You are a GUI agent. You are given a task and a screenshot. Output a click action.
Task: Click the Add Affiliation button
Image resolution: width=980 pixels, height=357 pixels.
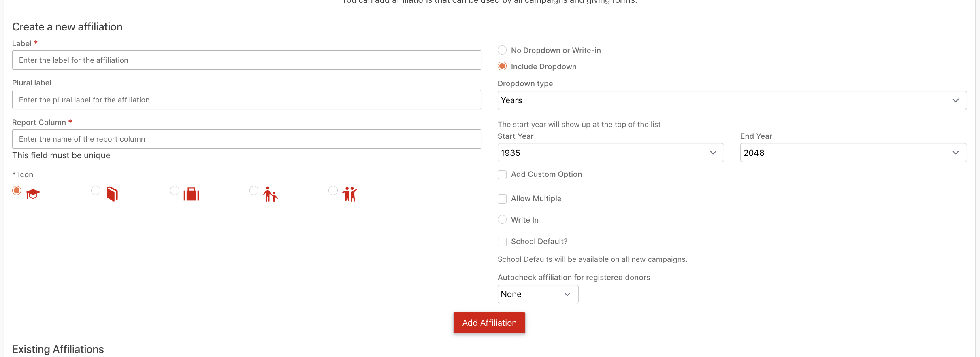point(489,323)
